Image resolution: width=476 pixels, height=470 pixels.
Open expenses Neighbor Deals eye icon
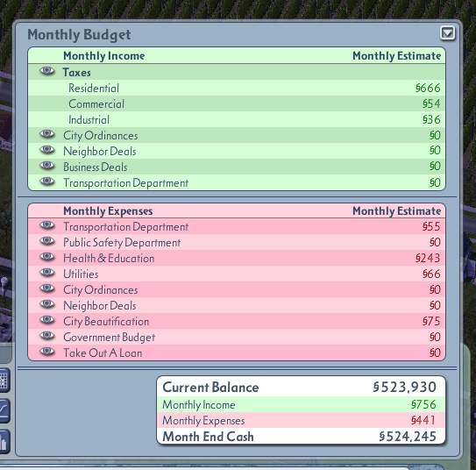point(47,304)
